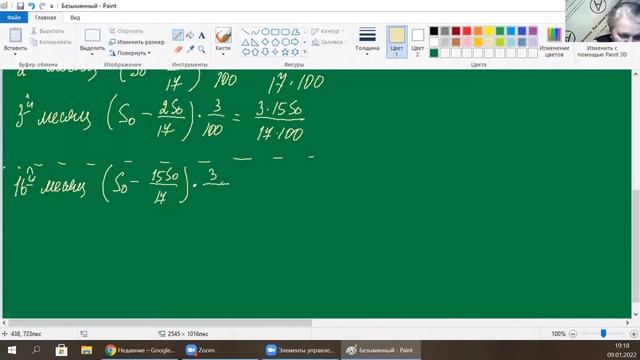Switch to the Вид ribbon tab
The width and height of the screenshot is (640, 360).
pos(75,18)
